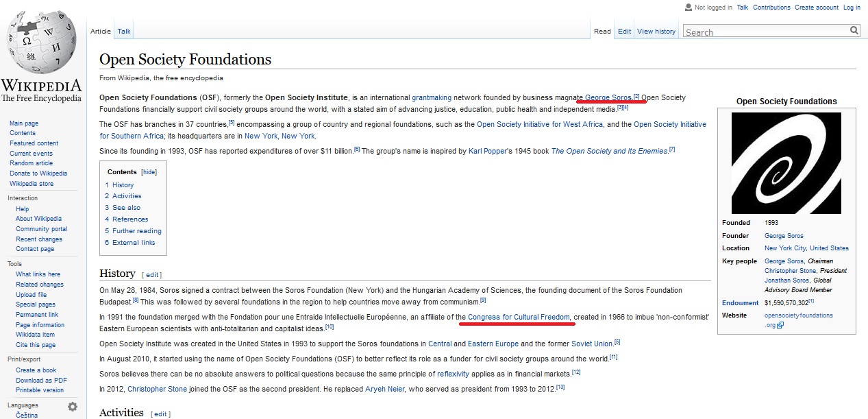Open the reflexivity link
The width and height of the screenshot is (868, 419).
click(x=454, y=374)
